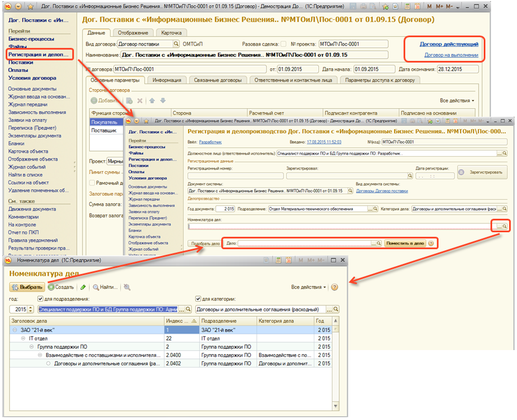Image resolution: width=517 pixels, height=420 pixels.
Task: Click the green pencil edit icon
Action: 84,287
